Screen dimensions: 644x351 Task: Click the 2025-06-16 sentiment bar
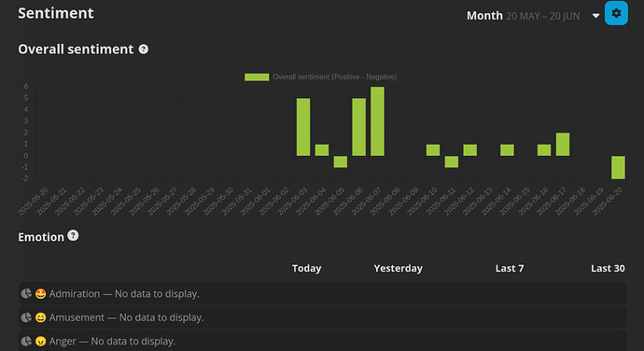tap(544, 150)
